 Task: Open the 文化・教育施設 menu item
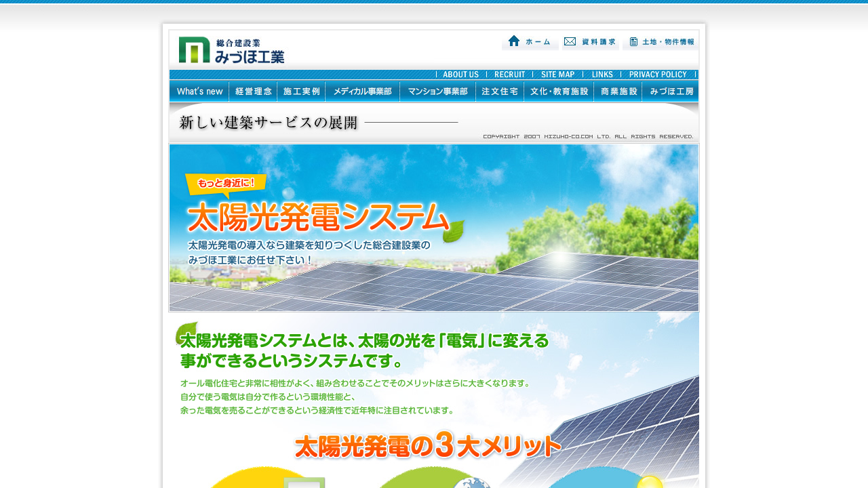click(x=559, y=91)
